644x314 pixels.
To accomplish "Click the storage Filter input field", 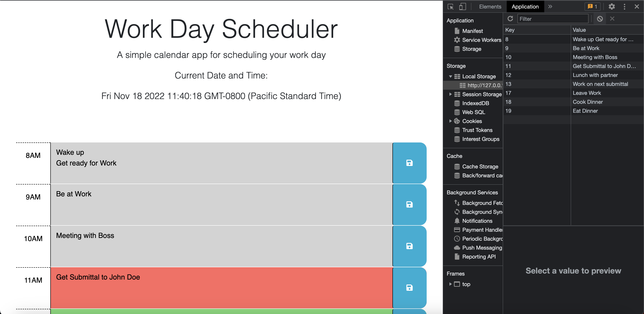I will 553,19.
